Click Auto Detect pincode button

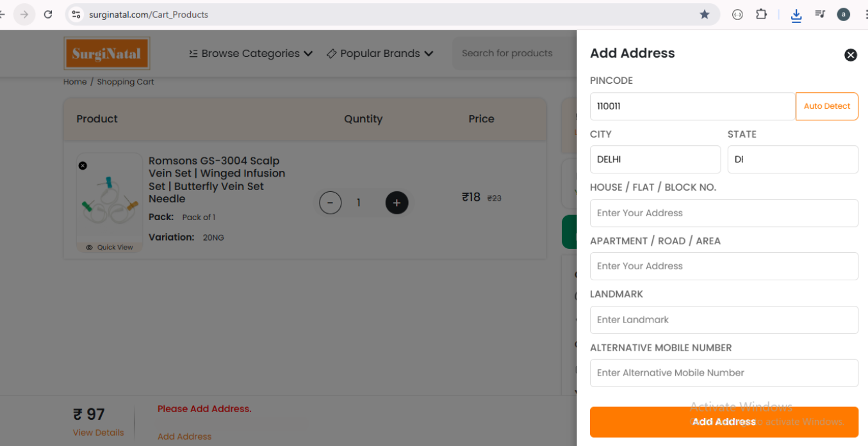826,106
